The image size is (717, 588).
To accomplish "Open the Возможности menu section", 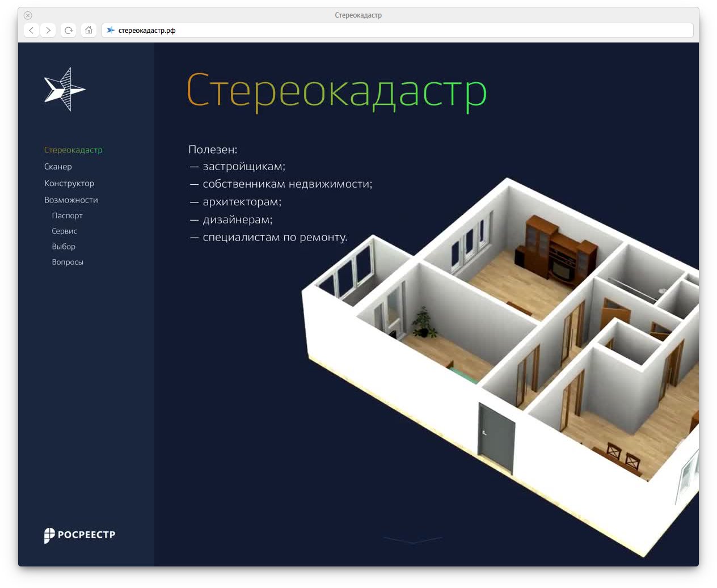I will point(71,200).
